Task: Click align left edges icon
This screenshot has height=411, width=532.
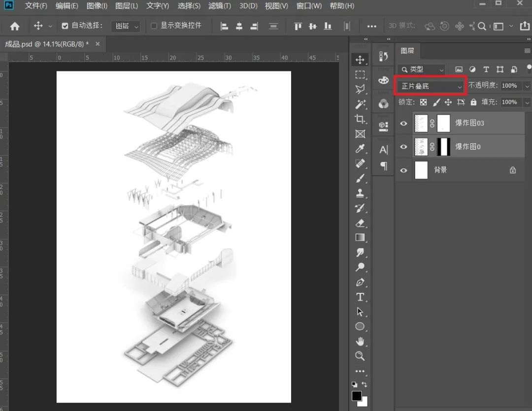Action: click(224, 26)
